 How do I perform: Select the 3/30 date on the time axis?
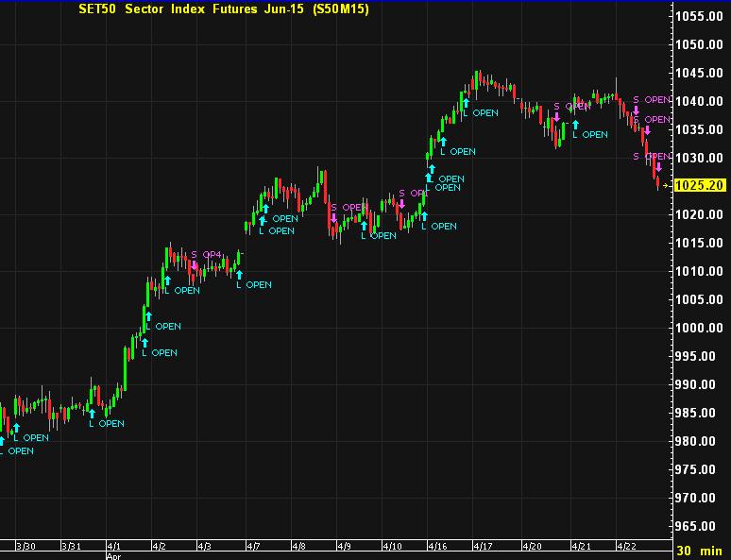point(28,546)
